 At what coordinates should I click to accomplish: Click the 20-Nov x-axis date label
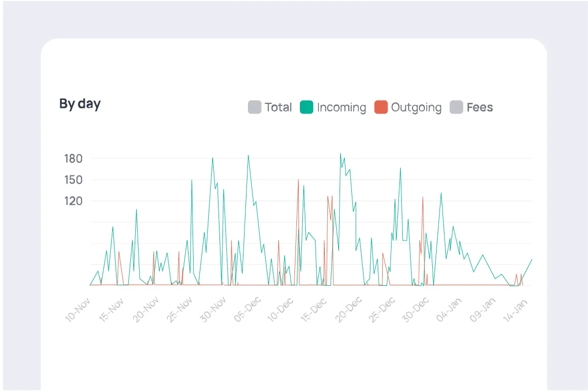pos(145,309)
